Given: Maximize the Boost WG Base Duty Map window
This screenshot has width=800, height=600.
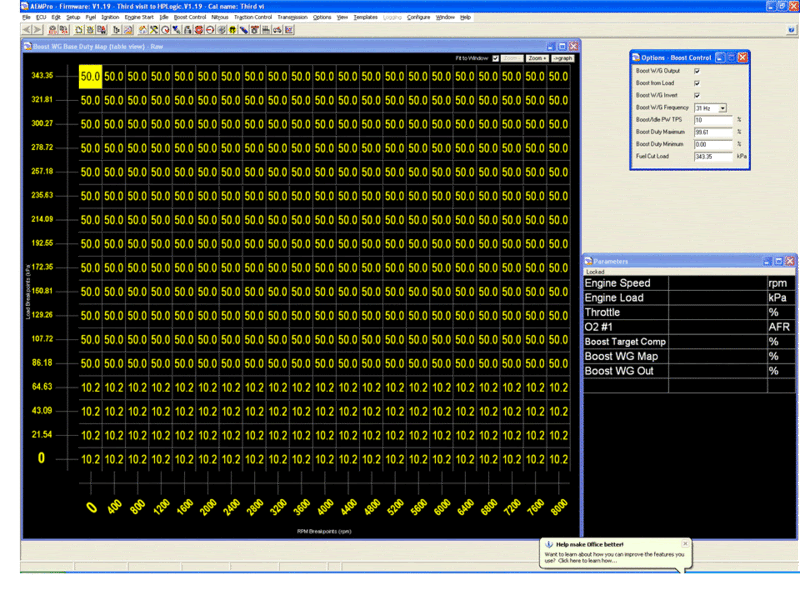Looking at the screenshot, I should coord(562,46).
